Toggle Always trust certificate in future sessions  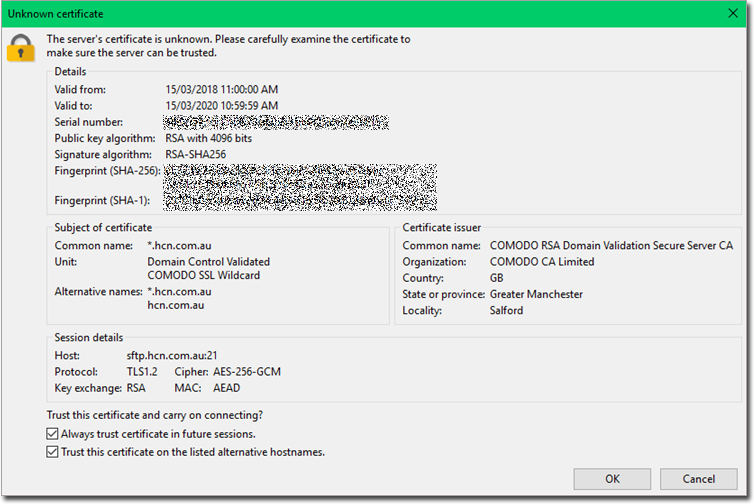pos(53,434)
